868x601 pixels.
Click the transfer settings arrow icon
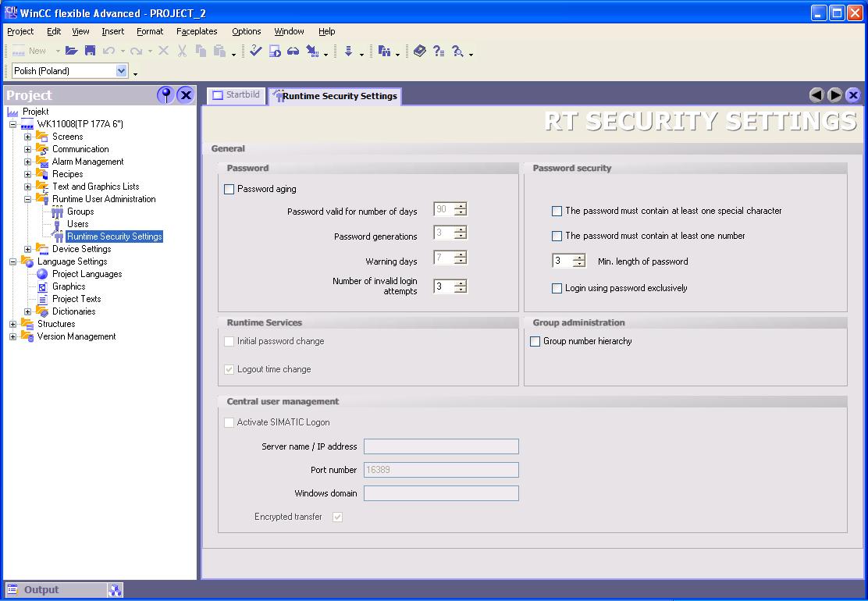[x=312, y=51]
